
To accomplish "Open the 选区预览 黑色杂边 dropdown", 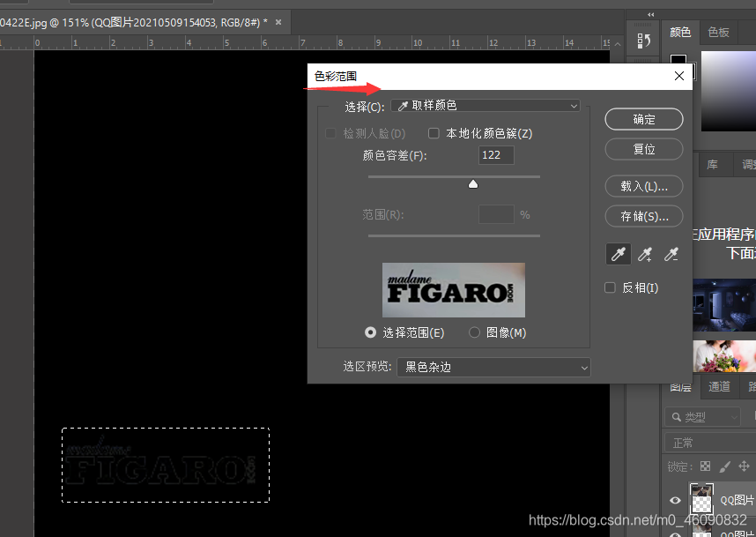I will pyautogui.click(x=493, y=367).
